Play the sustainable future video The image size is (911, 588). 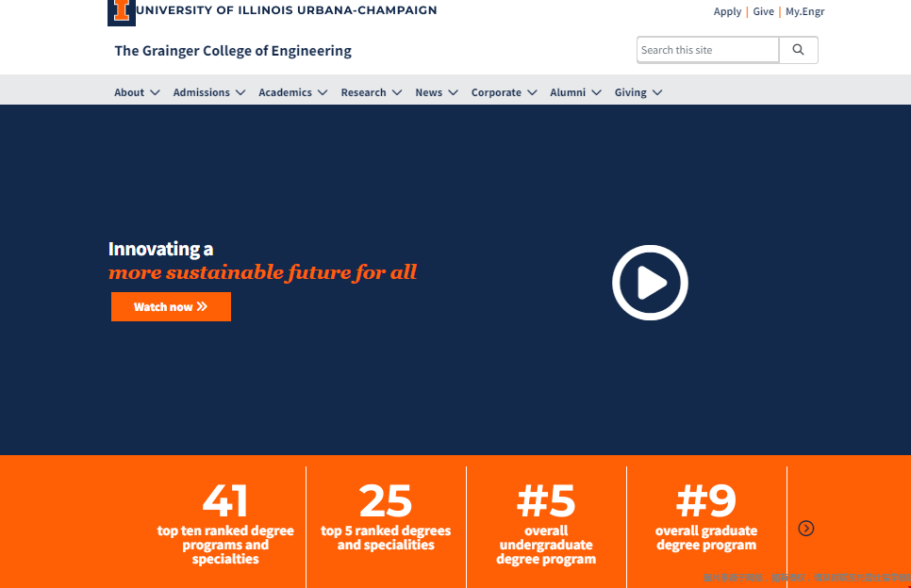tap(650, 283)
